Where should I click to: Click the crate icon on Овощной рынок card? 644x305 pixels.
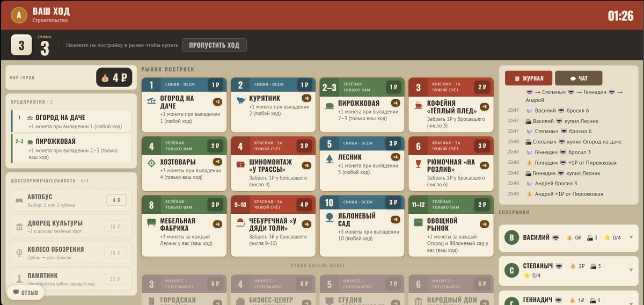coord(418,222)
